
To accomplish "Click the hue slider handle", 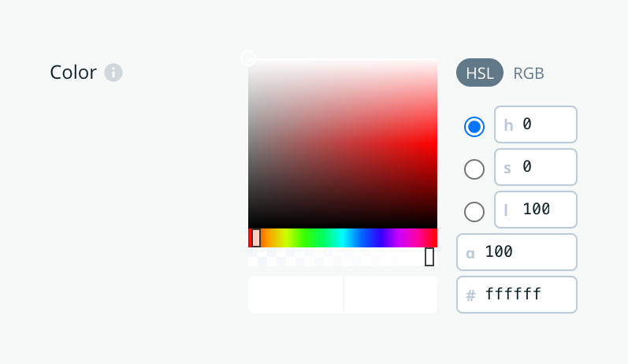I will tap(256, 238).
